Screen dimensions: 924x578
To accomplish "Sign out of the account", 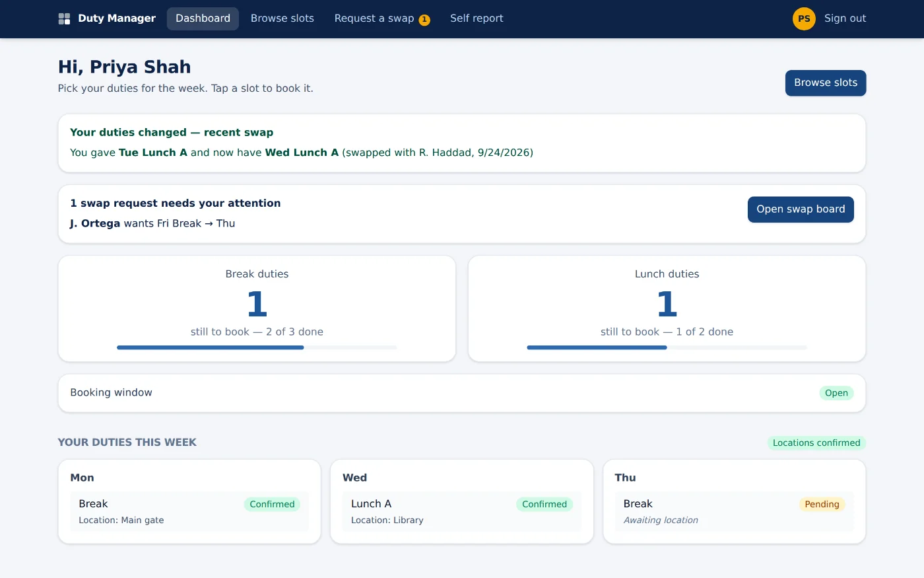I will [845, 18].
